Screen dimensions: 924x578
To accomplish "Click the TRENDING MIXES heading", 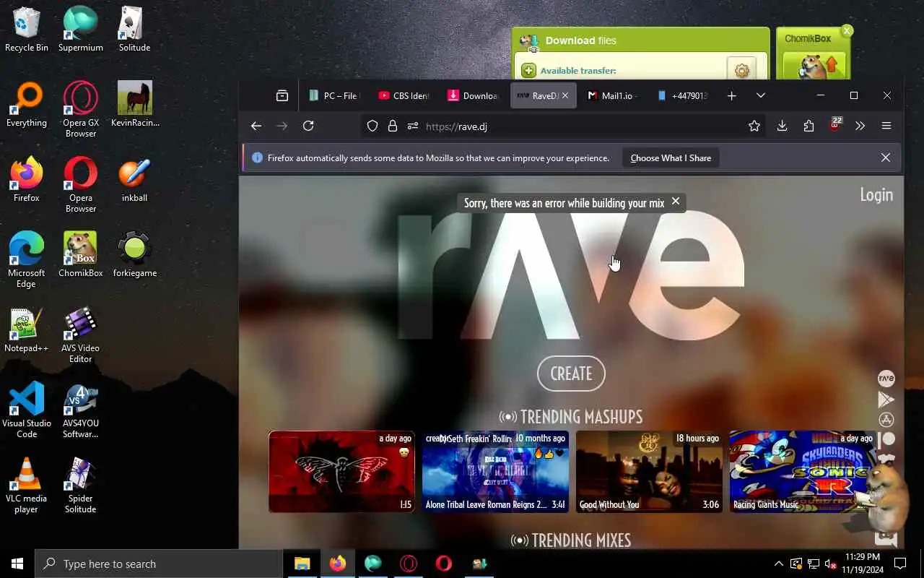I will 571,540.
